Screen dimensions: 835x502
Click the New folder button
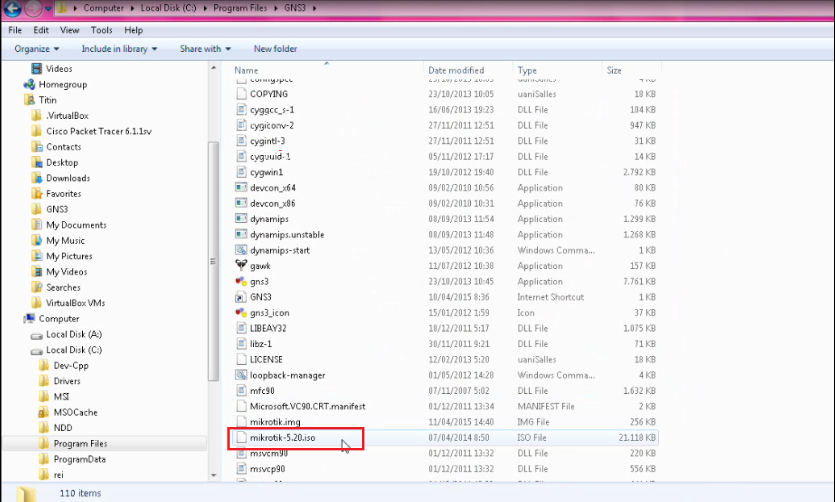click(275, 49)
